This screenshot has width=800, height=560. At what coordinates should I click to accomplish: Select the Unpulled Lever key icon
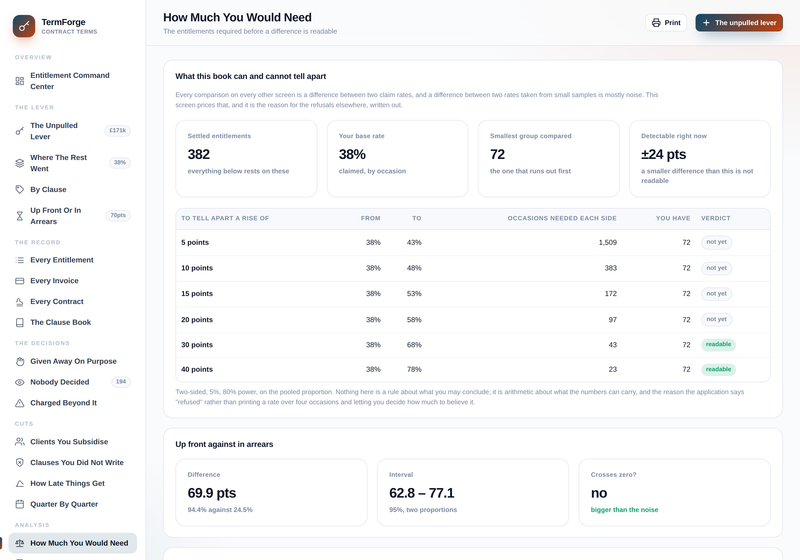[x=19, y=131]
